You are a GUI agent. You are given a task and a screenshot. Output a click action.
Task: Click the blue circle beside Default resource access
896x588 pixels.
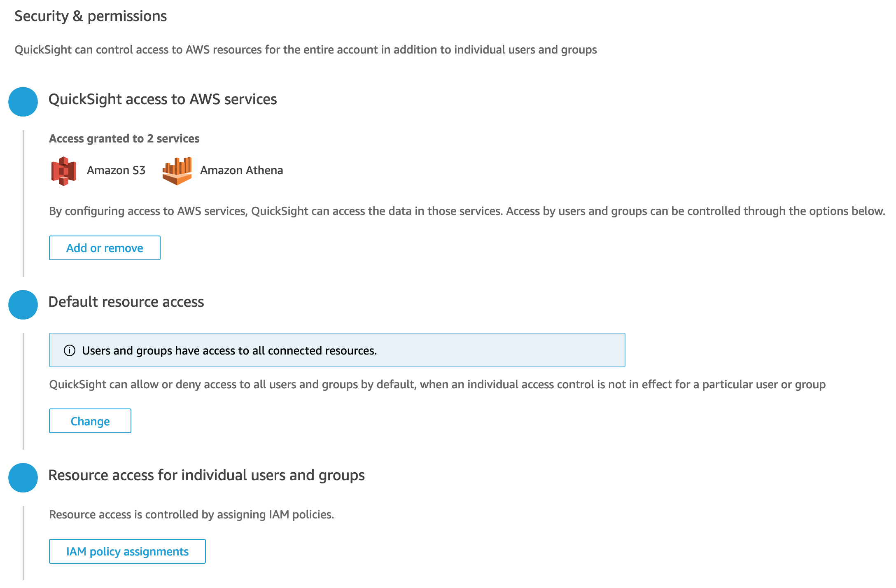point(23,305)
